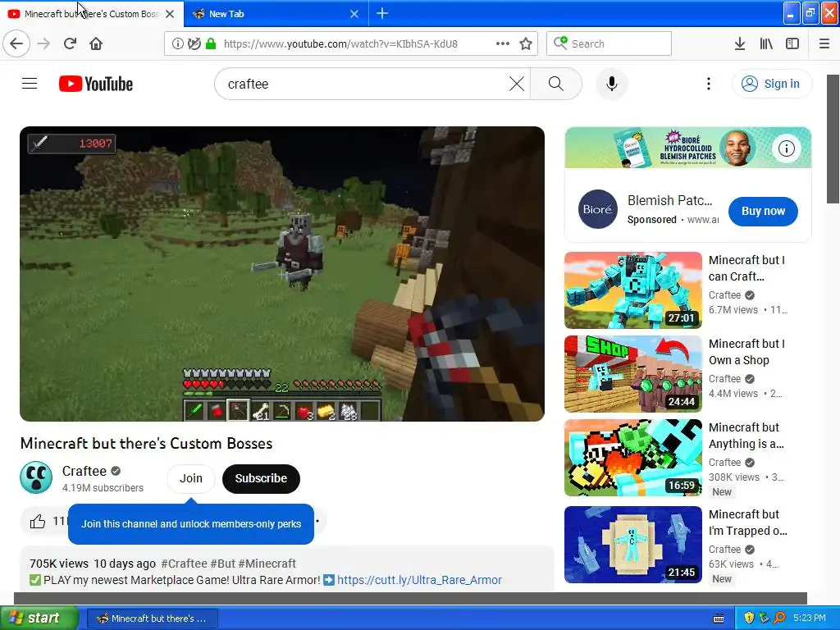Open the YouTube guide hamburger menu
The height and width of the screenshot is (630, 840).
pyautogui.click(x=30, y=84)
